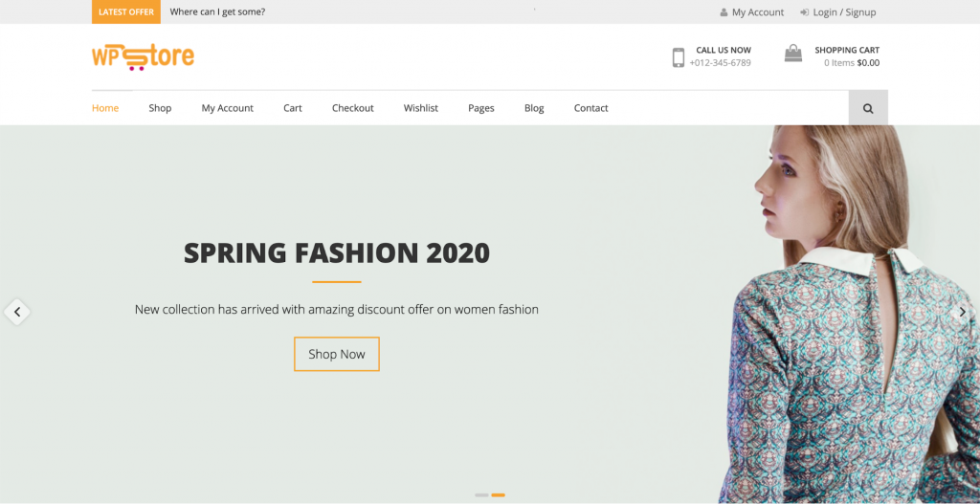Image resolution: width=980 pixels, height=504 pixels.
Task: Select the first gray slider dot
Action: point(481,494)
